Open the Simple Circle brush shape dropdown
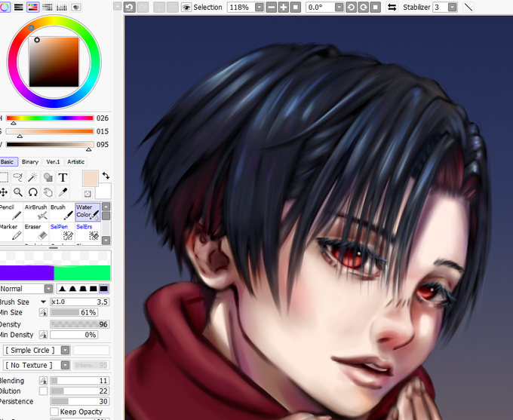The height and width of the screenshot is (420, 513). click(x=66, y=351)
